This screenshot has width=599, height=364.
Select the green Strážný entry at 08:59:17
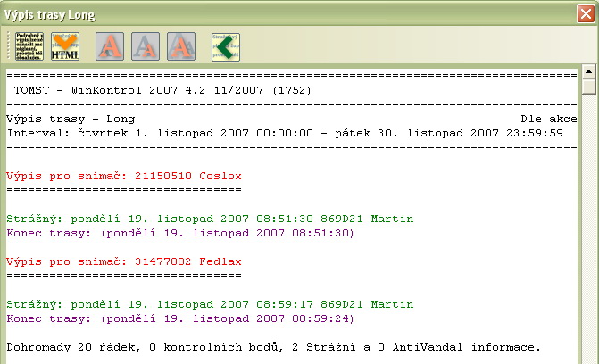pos(179,303)
